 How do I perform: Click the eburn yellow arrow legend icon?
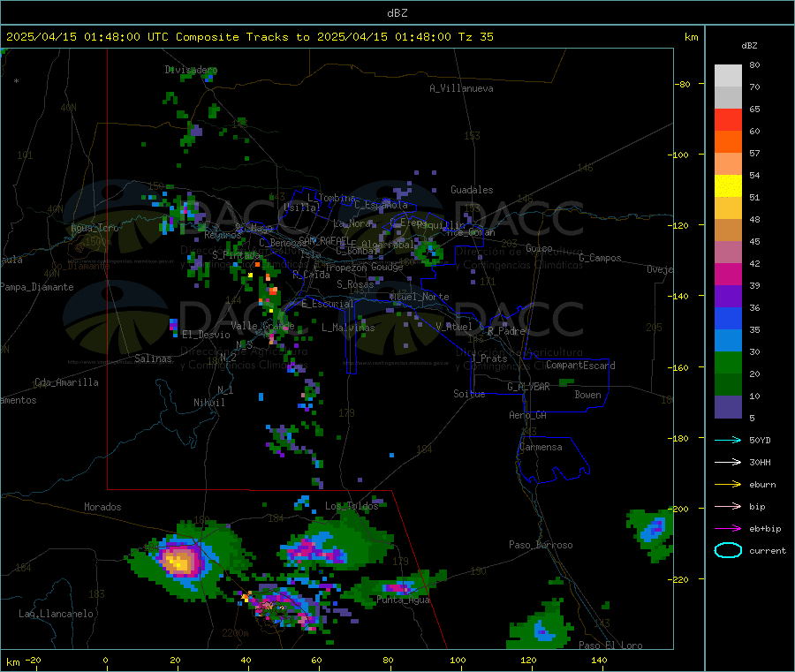pos(728,484)
